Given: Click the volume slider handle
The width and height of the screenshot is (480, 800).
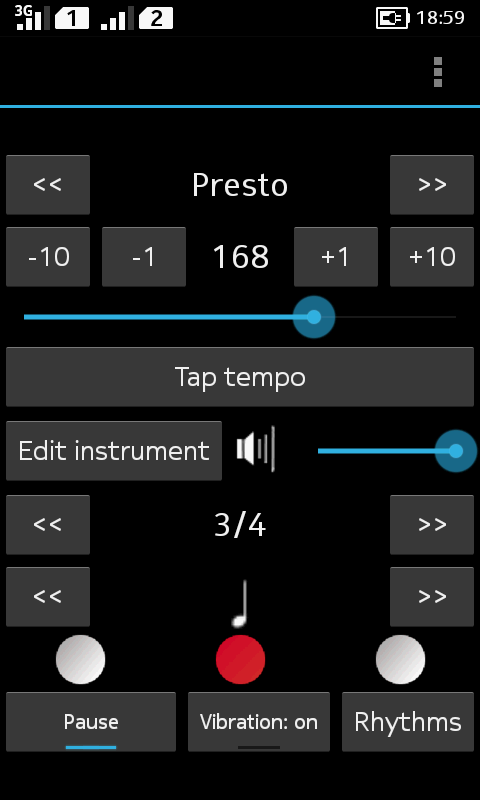Looking at the screenshot, I should point(456,451).
